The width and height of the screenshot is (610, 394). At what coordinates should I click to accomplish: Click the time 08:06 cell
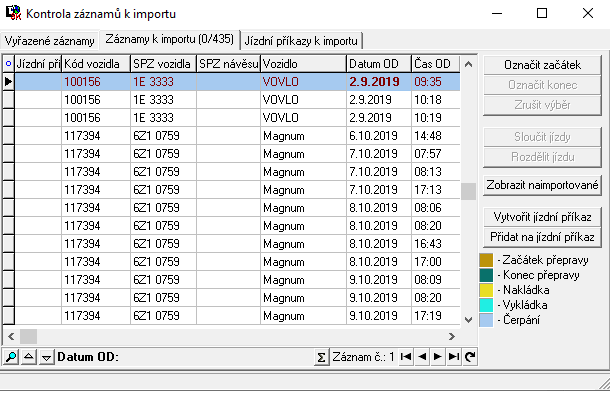(436, 208)
